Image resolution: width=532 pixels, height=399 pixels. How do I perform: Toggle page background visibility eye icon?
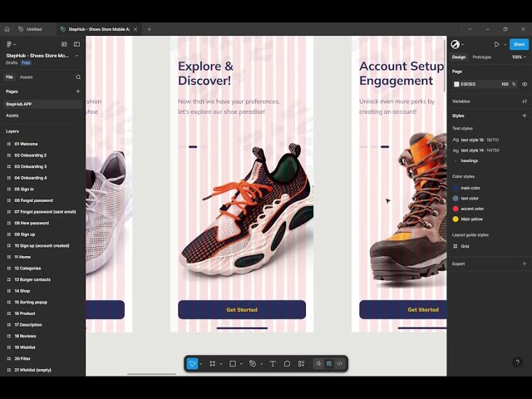[525, 84]
